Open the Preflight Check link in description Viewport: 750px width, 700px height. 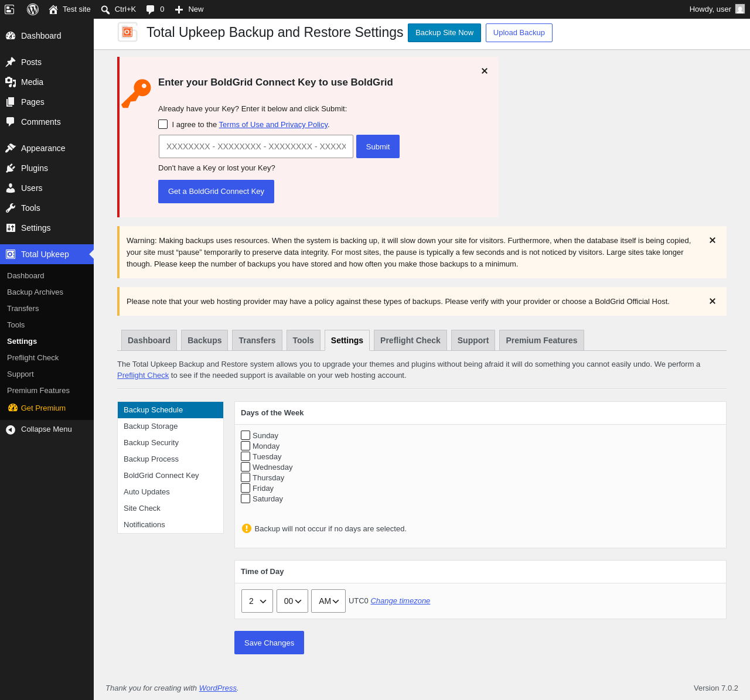(x=143, y=375)
